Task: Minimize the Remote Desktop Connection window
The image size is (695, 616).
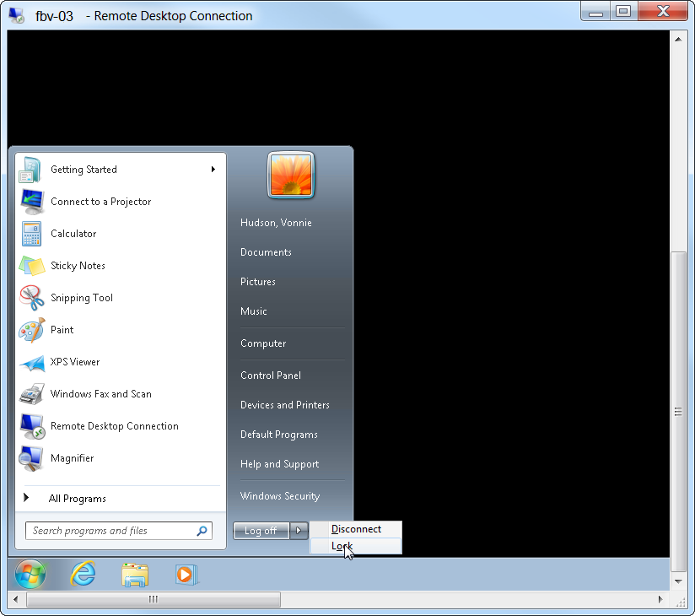Action: 595,12
